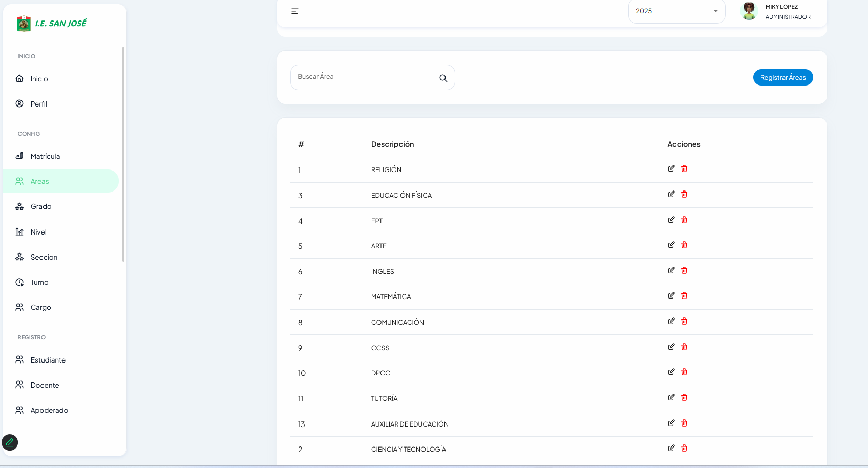Edit the MATEMÁTICA row
Image resolution: width=868 pixels, height=468 pixels.
click(x=671, y=295)
